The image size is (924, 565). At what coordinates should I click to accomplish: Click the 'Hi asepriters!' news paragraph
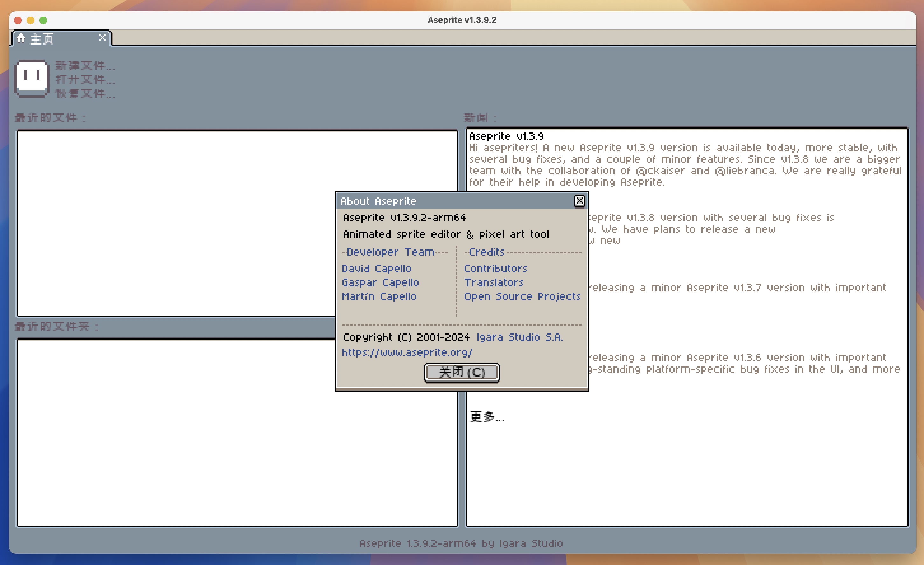(685, 165)
